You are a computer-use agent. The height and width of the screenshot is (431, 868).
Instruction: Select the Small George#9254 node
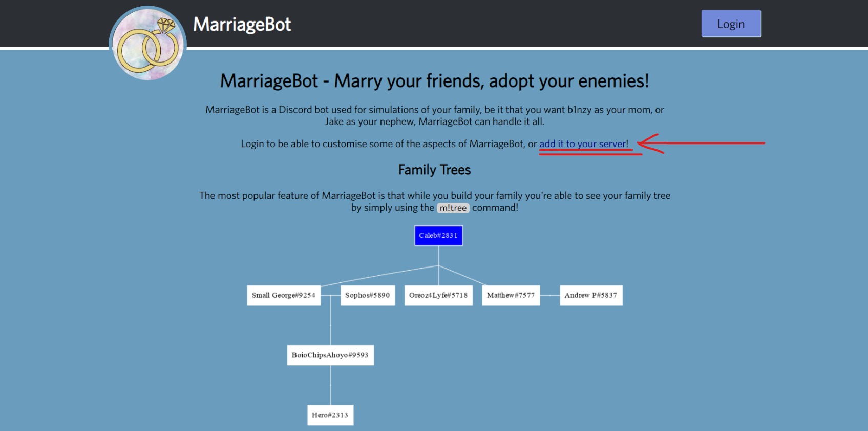[284, 296]
